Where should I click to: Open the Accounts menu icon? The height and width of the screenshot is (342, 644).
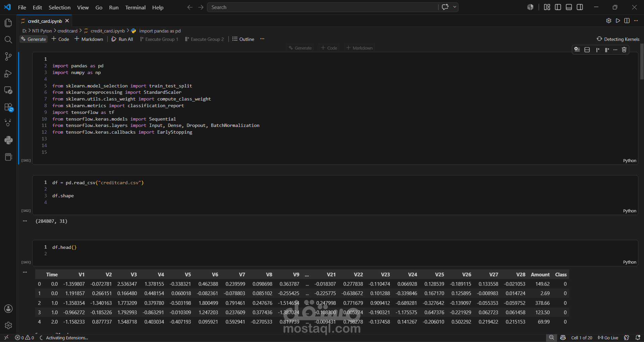coord(8,309)
